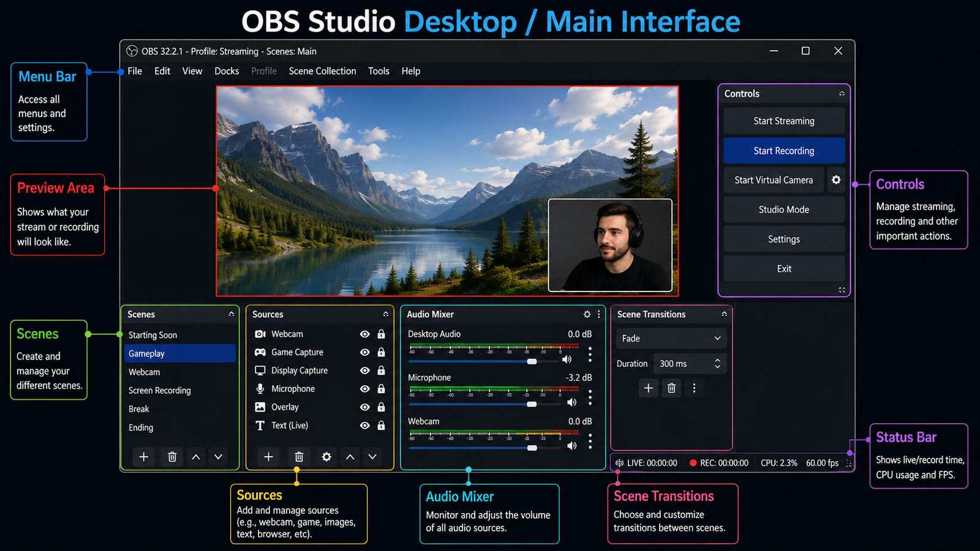Open the Edit menu

pos(162,71)
